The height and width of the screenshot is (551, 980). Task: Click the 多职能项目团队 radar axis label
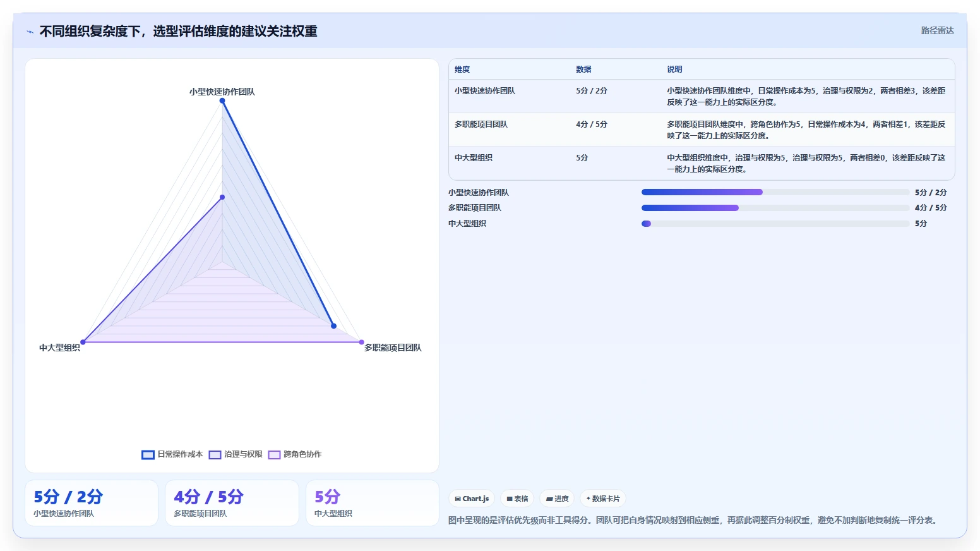(393, 348)
